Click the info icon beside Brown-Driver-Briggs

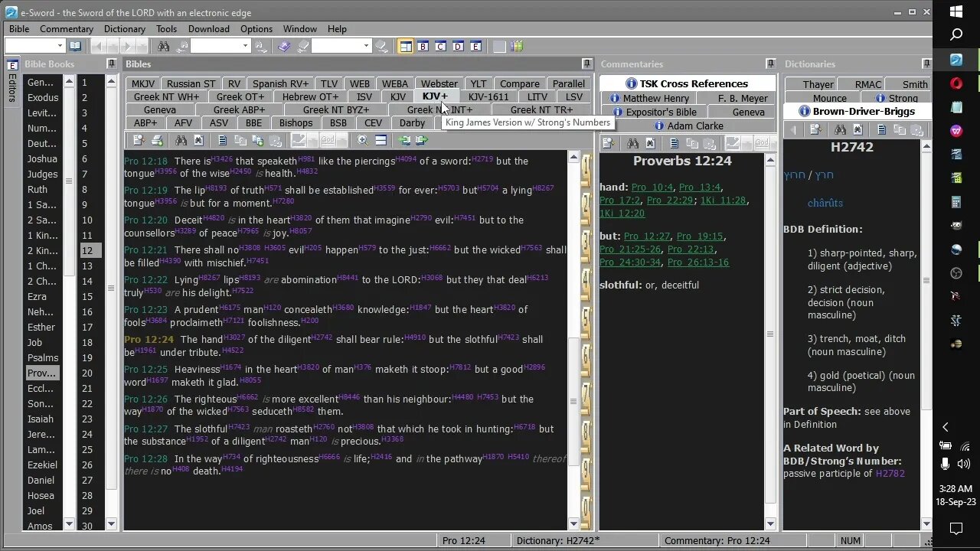(804, 111)
